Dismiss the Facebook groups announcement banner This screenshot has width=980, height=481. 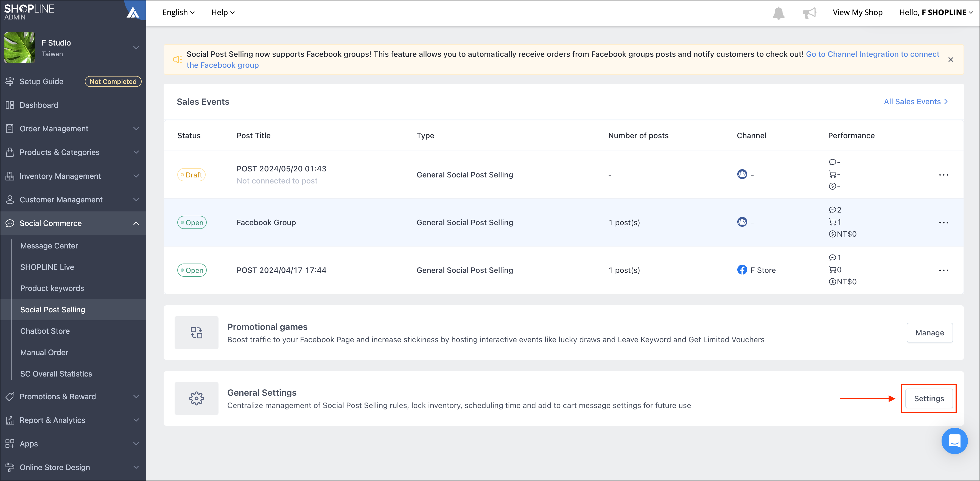951,60
